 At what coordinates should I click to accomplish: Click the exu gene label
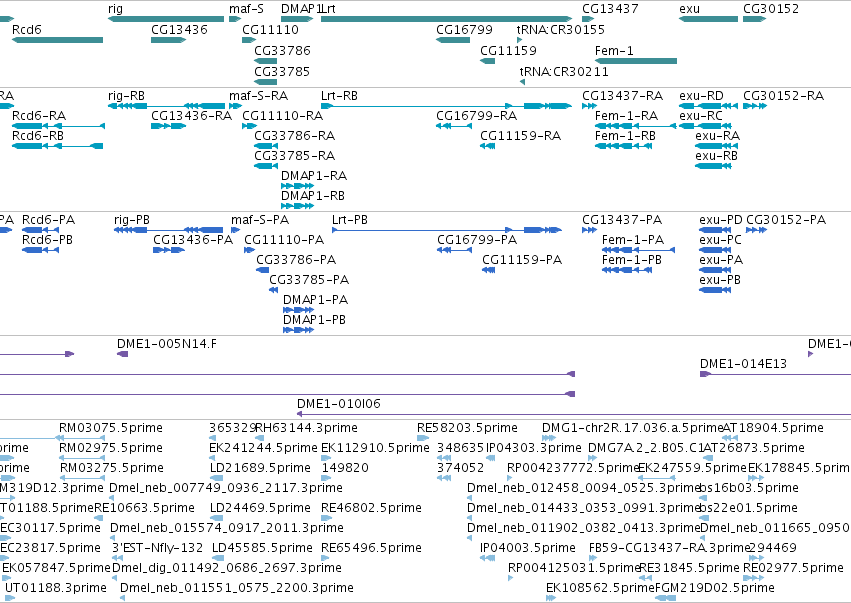(689, 9)
